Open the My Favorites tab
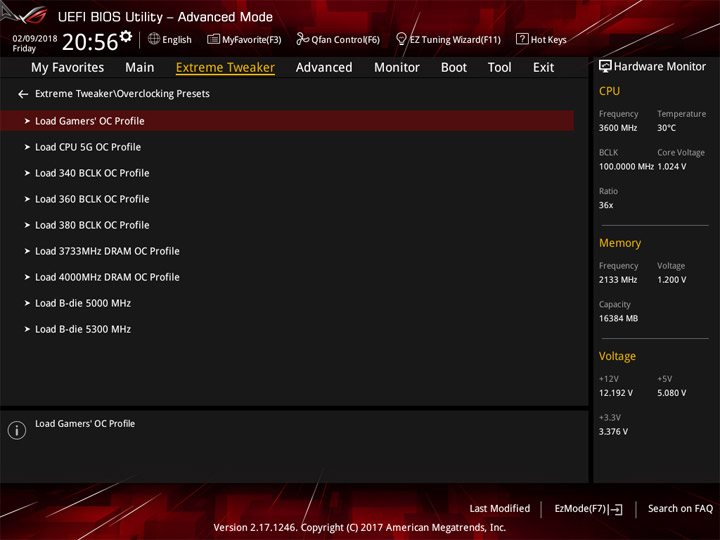Viewport: 720px width, 540px height. coord(68,68)
